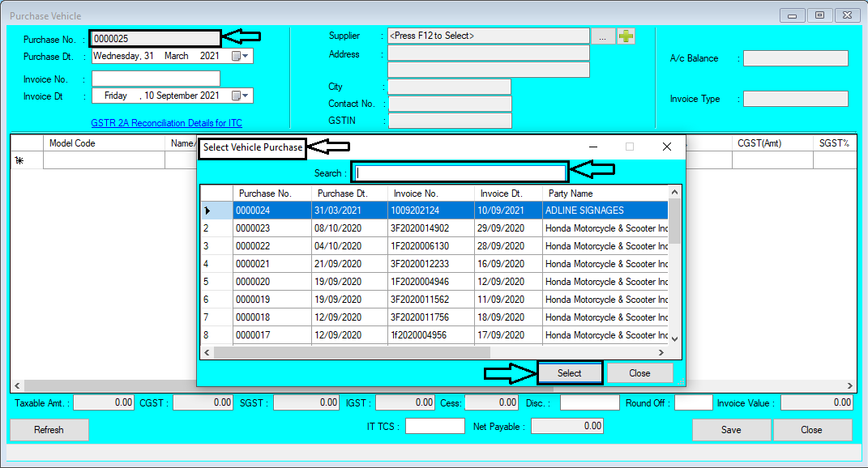The image size is (868, 468).
Task: Click the Invoice Type field
Action: coord(796,99)
